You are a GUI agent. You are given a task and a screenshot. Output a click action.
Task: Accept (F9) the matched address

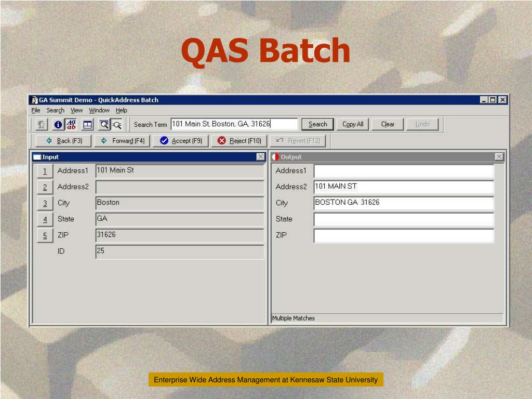pyautogui.click(x=181, y=141)
